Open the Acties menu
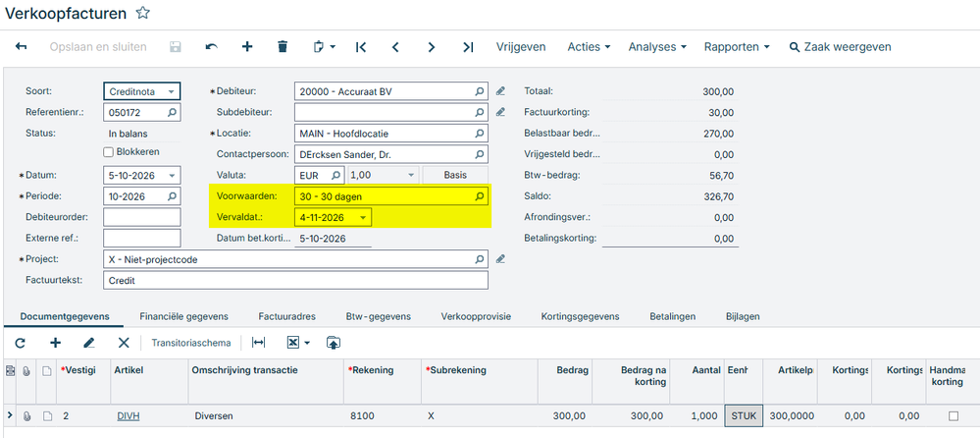 coord(589,47)
